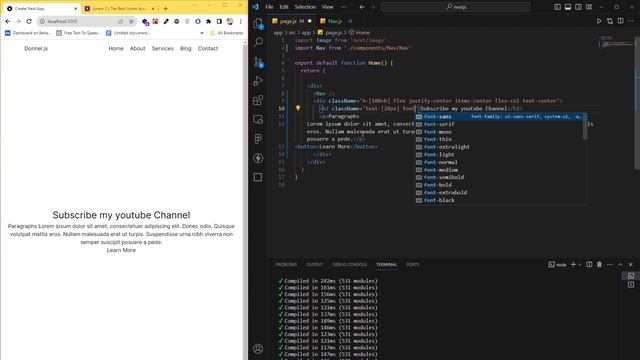
Task: Open the Explorer view in VS Code
Action: tap(258, 24)
